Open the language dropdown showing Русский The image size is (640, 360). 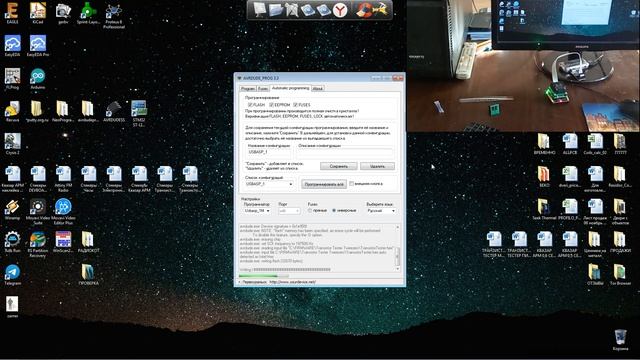tap(381, 211)
